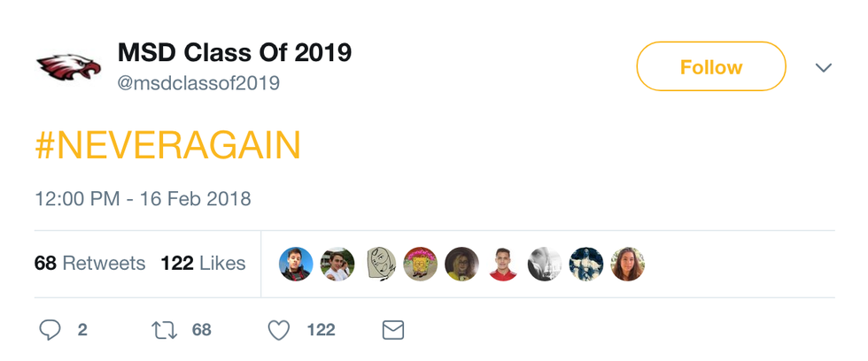This screenshot has height=361, width=868.
Task: Click the @msdclassof2019 handle
Action: (199, 83)
